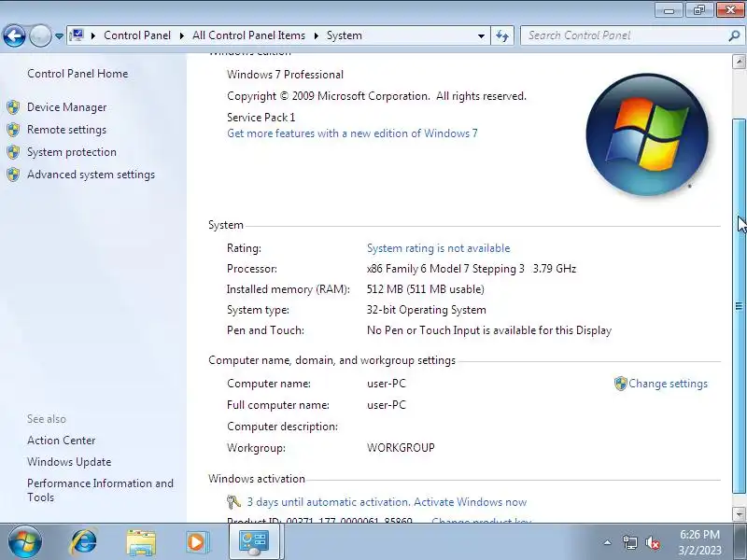This screenshot has height=560, width=747.
Task: Open the recent pages dropdown arrow
Action: [59, 36]
